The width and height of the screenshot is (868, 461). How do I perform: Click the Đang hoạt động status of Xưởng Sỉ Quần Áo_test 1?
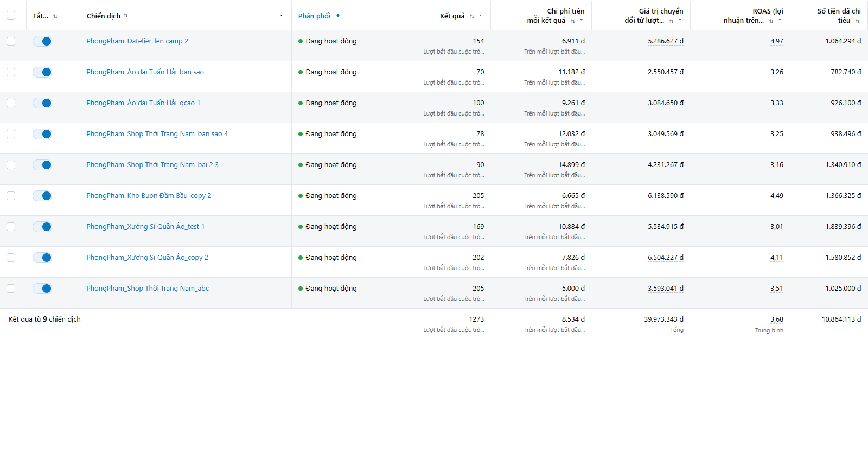pyautogui.click(x=328, y=227)
